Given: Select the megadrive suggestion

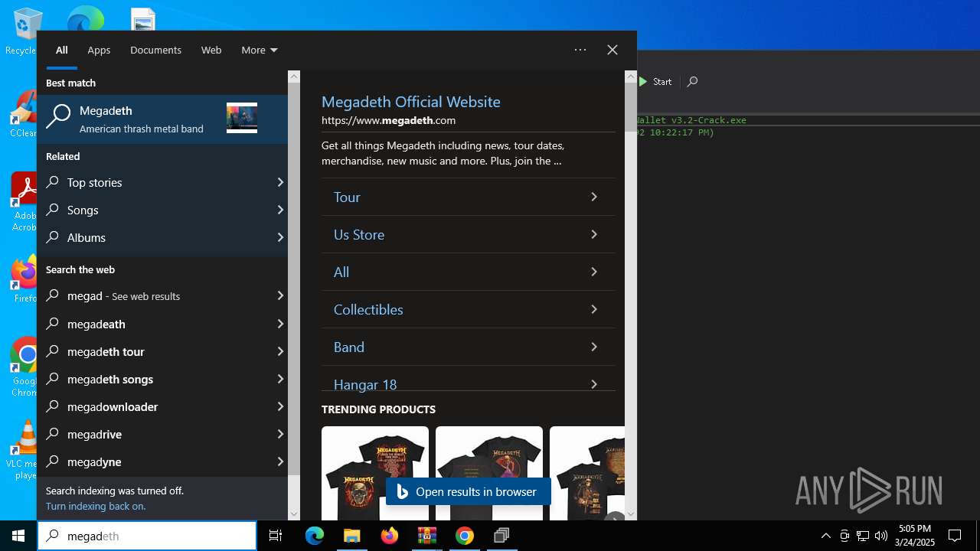Looking at the screenshot, I should click(162, 434).
